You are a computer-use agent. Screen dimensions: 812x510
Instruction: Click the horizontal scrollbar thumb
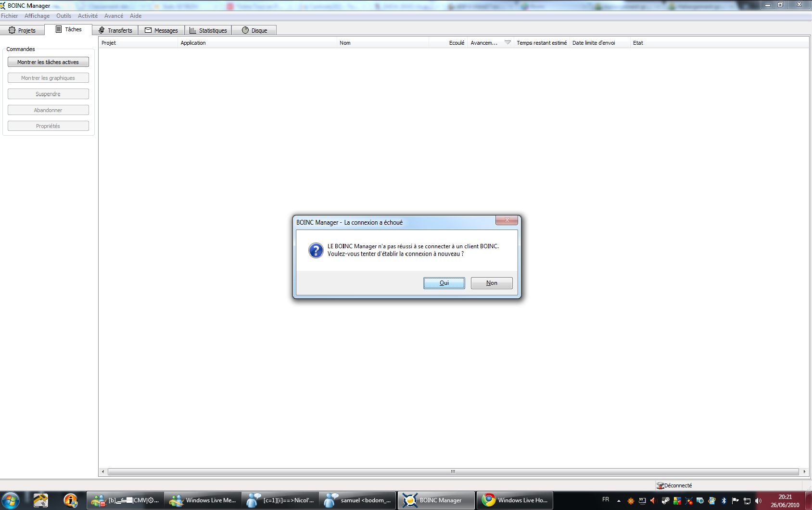[453, 472]
